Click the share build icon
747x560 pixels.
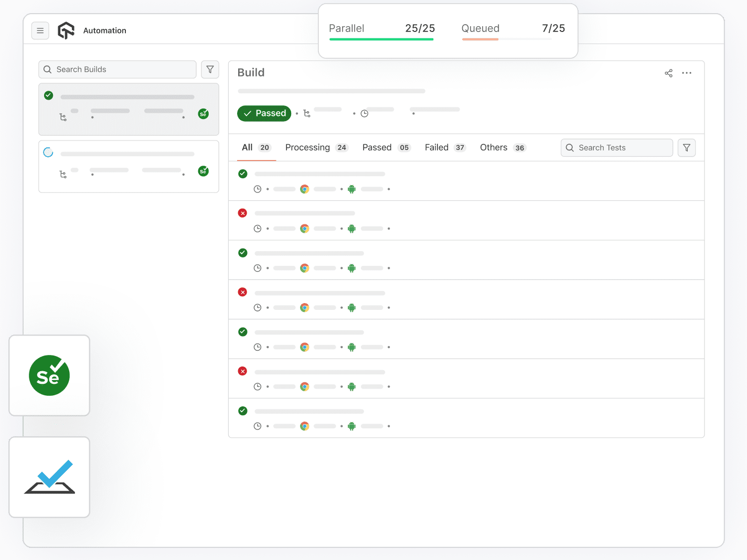point(668,73)
